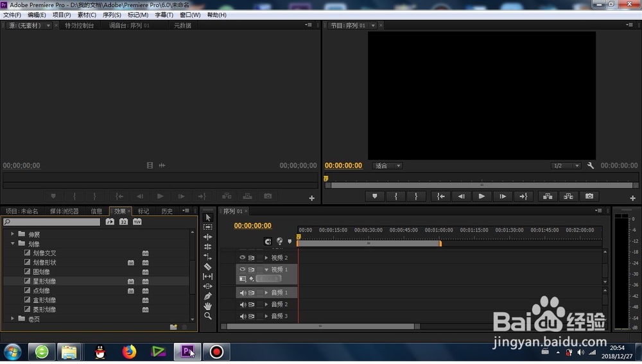Screen dimensions: 642x364
Task: Expand the 卷页 effects folder
Action: pos(12,318)
